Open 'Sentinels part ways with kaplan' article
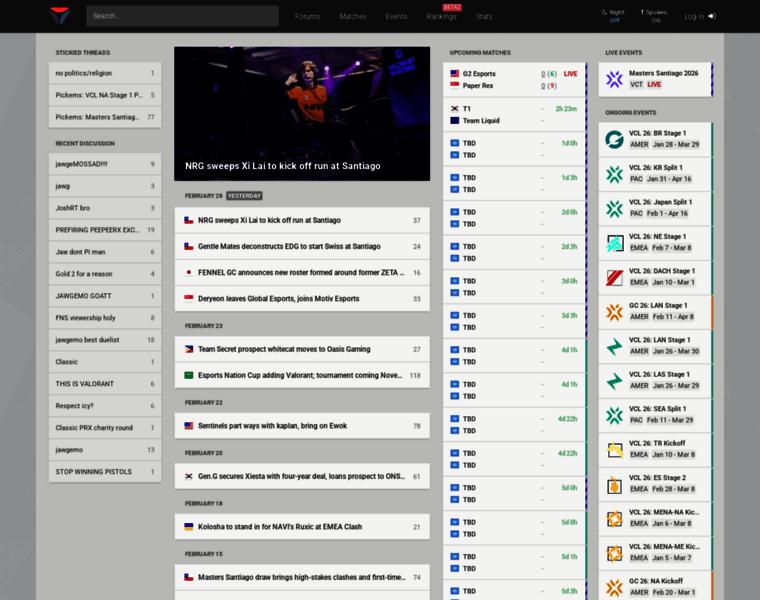760x600 pixels. (x=302, y=426)
